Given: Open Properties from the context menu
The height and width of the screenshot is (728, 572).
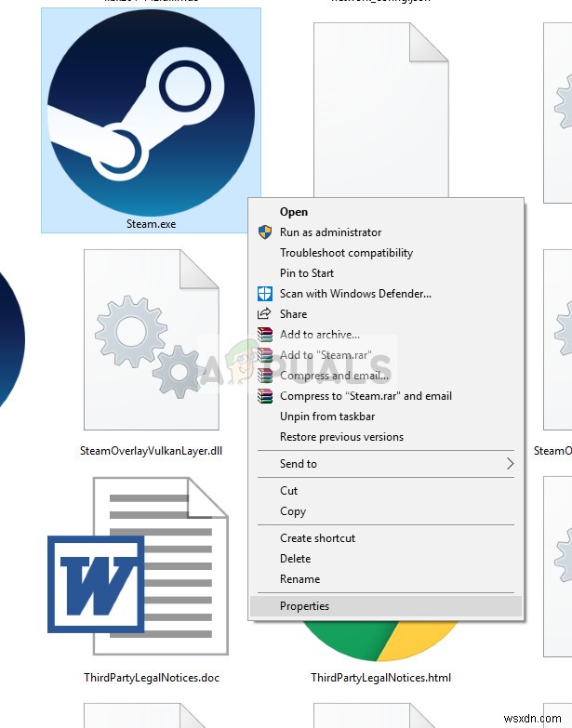Looking at the screenshot, I should pos(386,606).
